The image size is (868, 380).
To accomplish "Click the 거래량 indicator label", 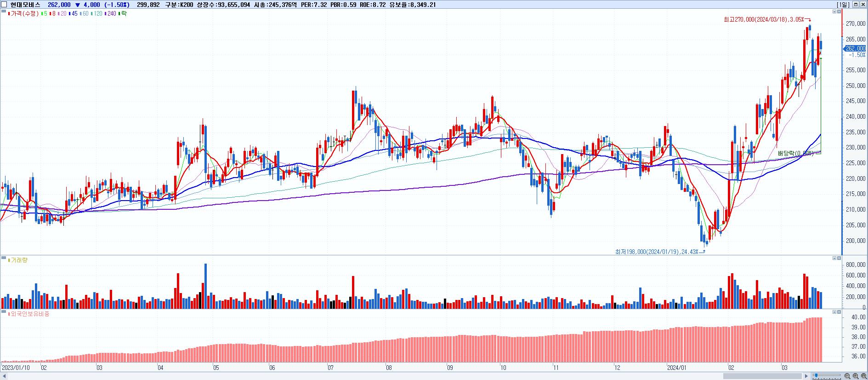I will point(18,260).
